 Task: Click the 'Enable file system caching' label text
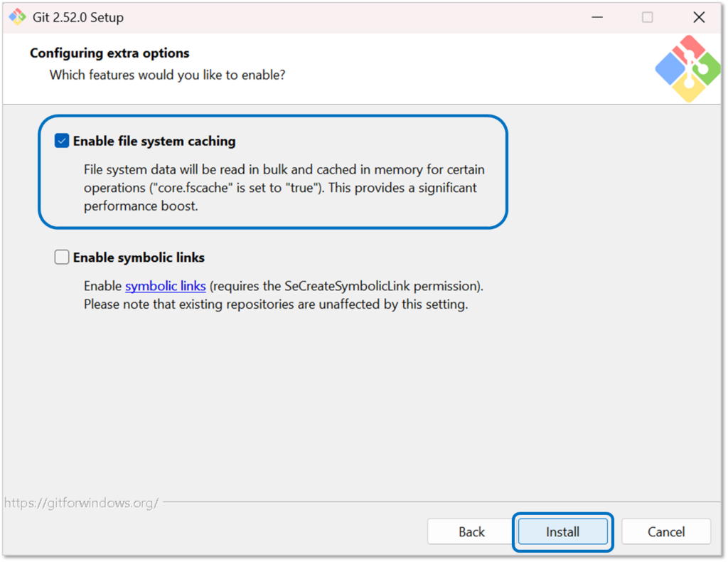point(154,141)
